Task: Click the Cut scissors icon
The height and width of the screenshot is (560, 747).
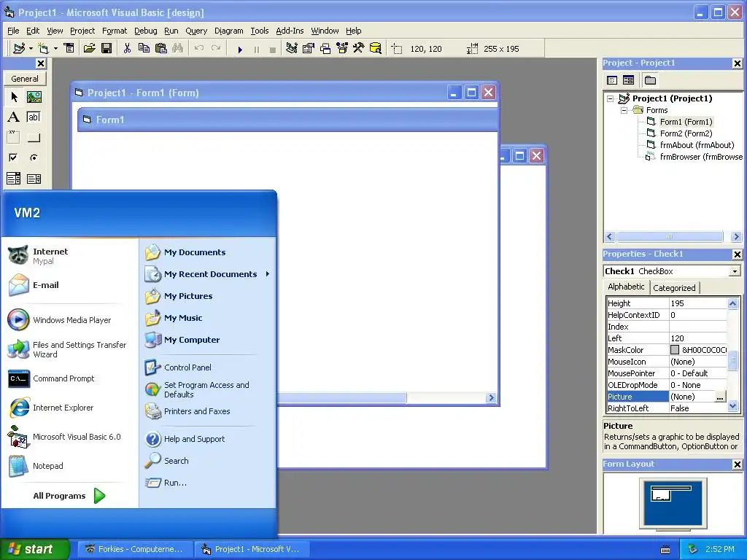Action: click(x=127, y=49)
